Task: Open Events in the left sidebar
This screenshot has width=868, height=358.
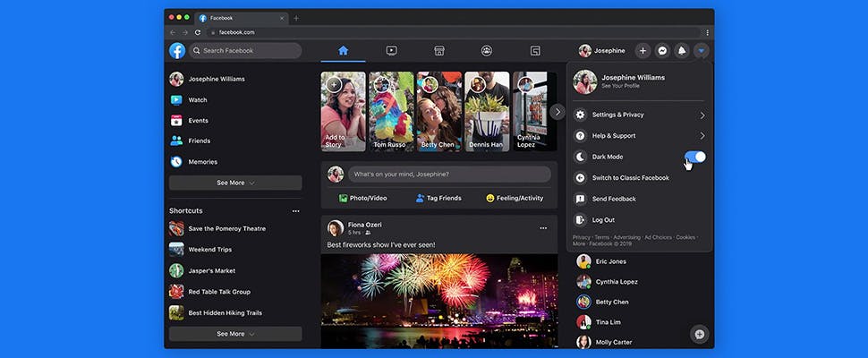Action: click(x=236, y=121)
